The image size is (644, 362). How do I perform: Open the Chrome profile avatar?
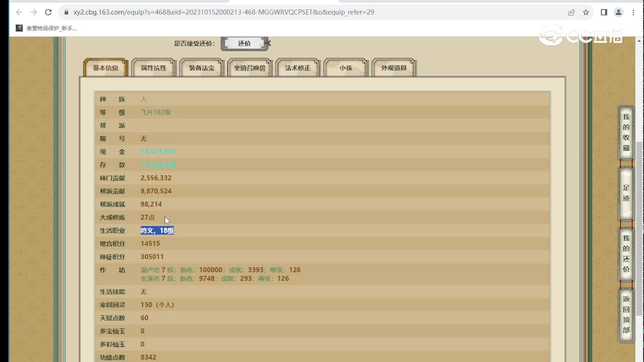619,12
